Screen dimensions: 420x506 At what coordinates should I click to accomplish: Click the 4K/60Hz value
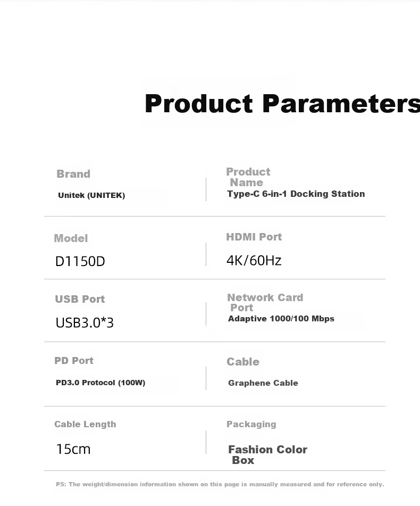254,260
